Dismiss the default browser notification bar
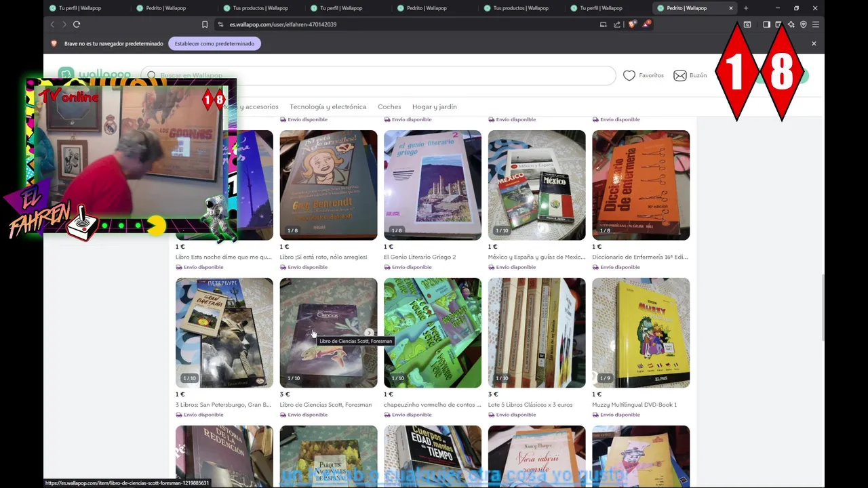Viewport: 868px width, 488px height. (814, 43)
